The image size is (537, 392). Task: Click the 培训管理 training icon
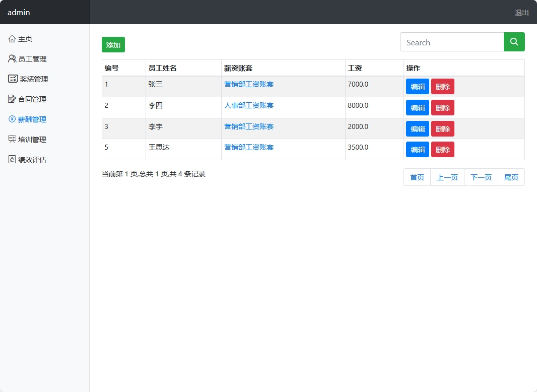(12, 140)
